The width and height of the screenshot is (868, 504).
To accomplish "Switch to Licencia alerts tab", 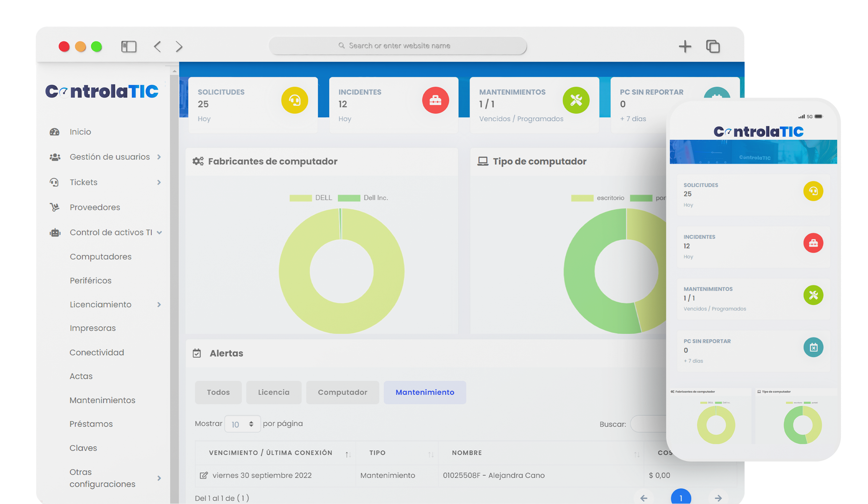I will click(273, 393).
